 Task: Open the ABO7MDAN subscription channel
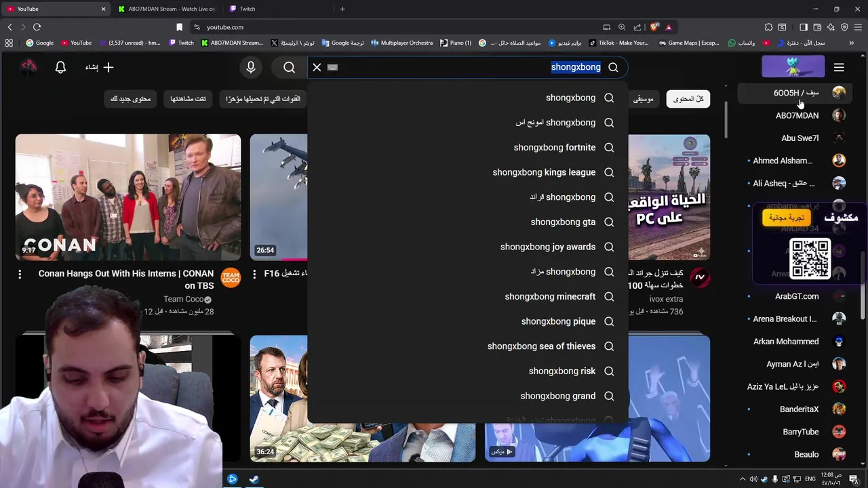point(793,115)
